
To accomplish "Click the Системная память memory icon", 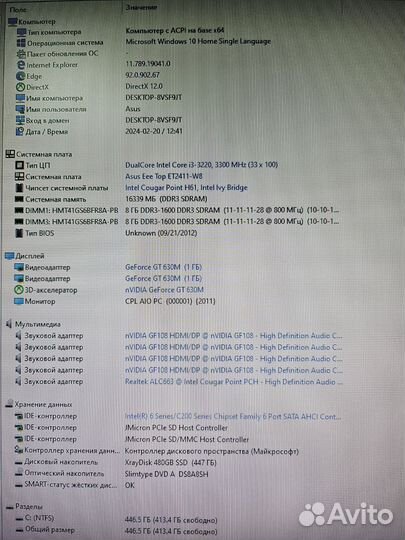I will pyautogui.click(x=19, y=199).
